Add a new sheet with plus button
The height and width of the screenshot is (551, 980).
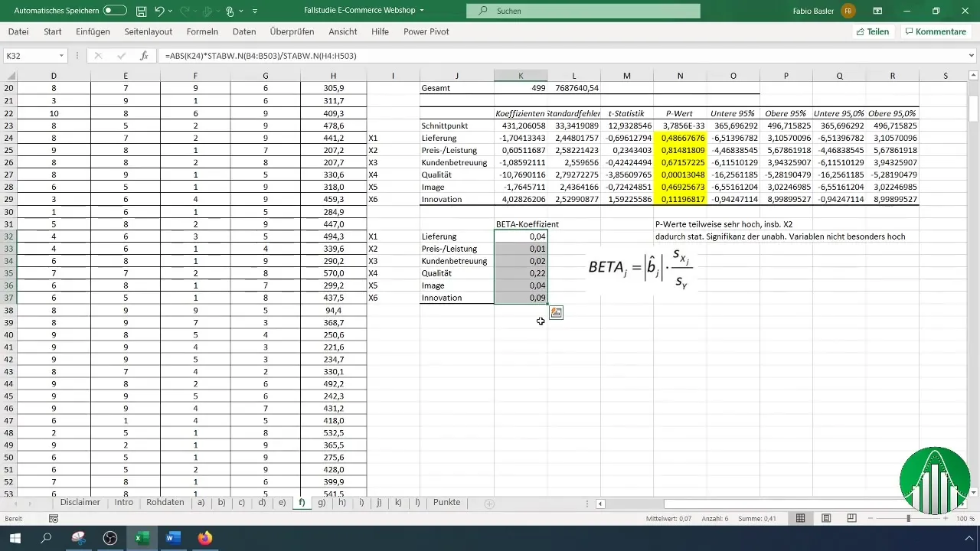[489, 504]
